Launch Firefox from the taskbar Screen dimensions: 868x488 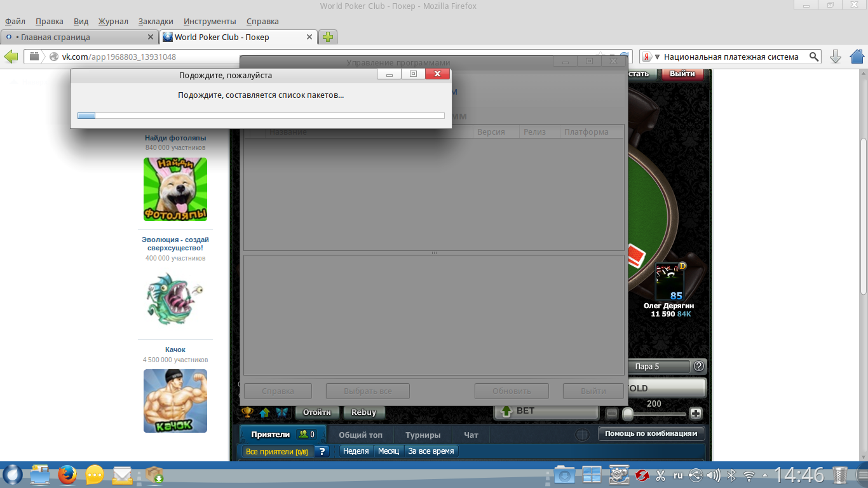pyautogui.click(x=67, y=475)
